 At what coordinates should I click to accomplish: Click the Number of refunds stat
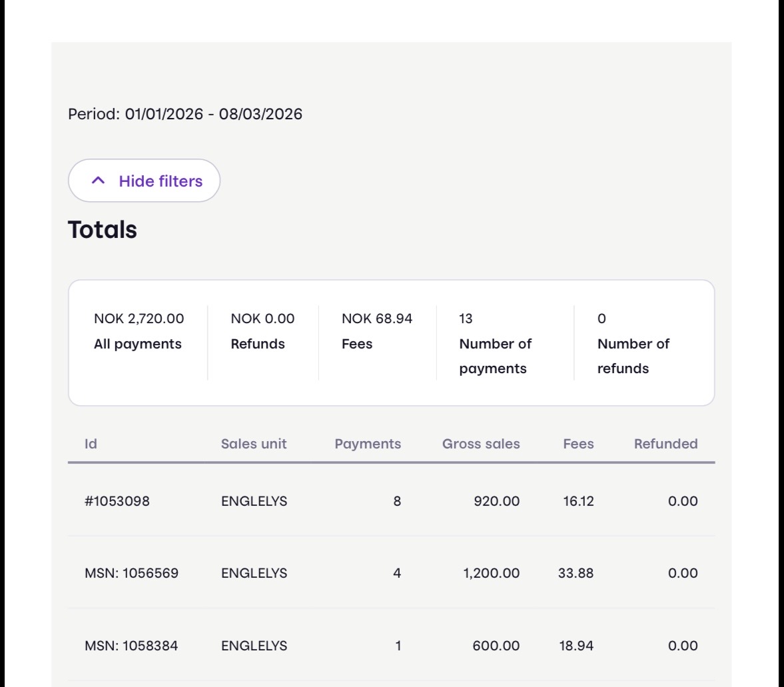click(x=633, y=343)
